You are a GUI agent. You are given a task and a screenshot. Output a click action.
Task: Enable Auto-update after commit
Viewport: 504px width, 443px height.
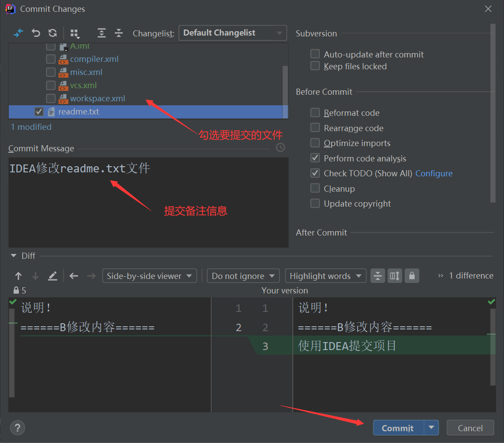click(315, 54)
